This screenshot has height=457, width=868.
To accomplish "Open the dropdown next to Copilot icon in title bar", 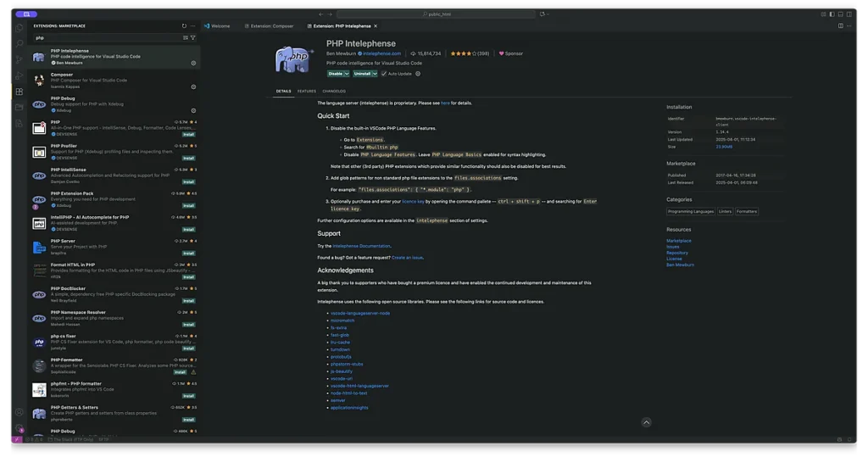I will [x=548, y=14].
